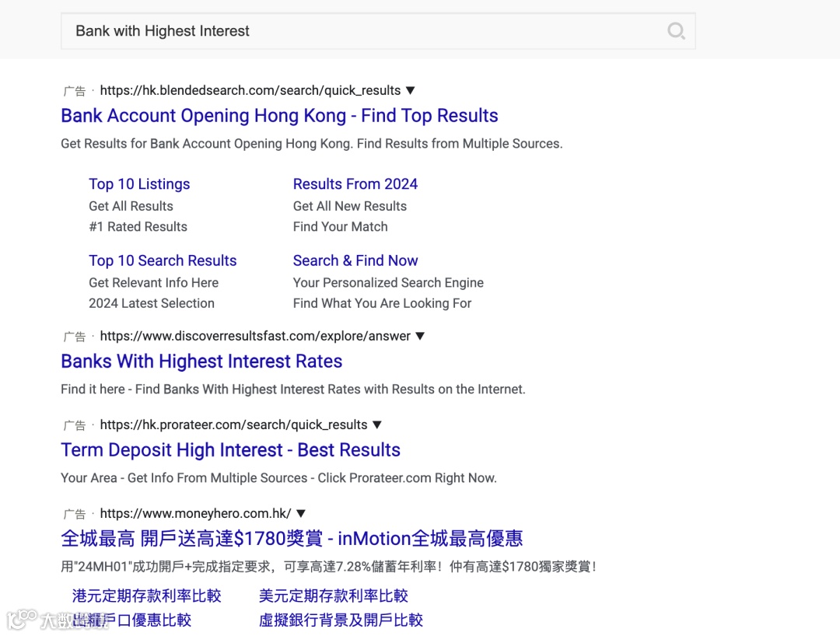Screen dimensions: 840x636
Task: Expand dropdown arrow beside discoverresultsfast.com URL
Action: (x=420, y=336)
